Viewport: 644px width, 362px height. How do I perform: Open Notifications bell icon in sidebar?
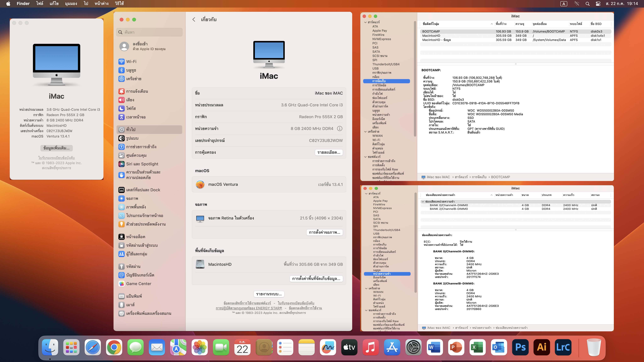coord(122,91)
